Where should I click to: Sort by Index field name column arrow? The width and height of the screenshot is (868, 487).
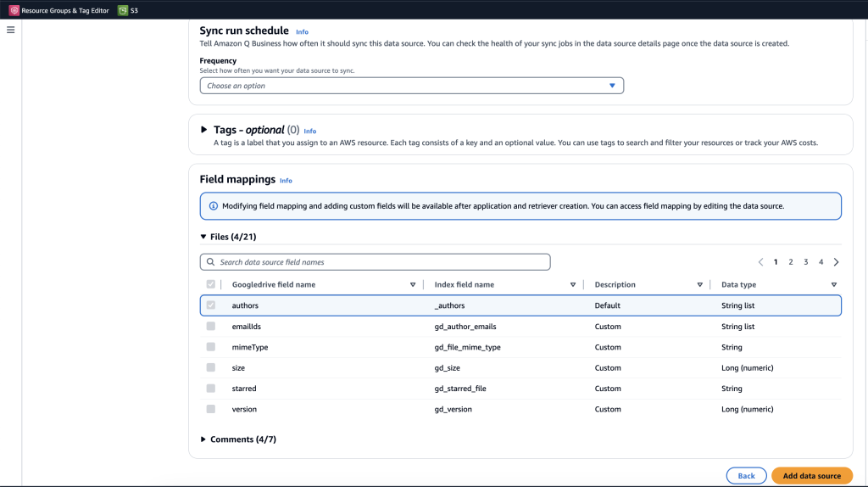click(573, 285)
